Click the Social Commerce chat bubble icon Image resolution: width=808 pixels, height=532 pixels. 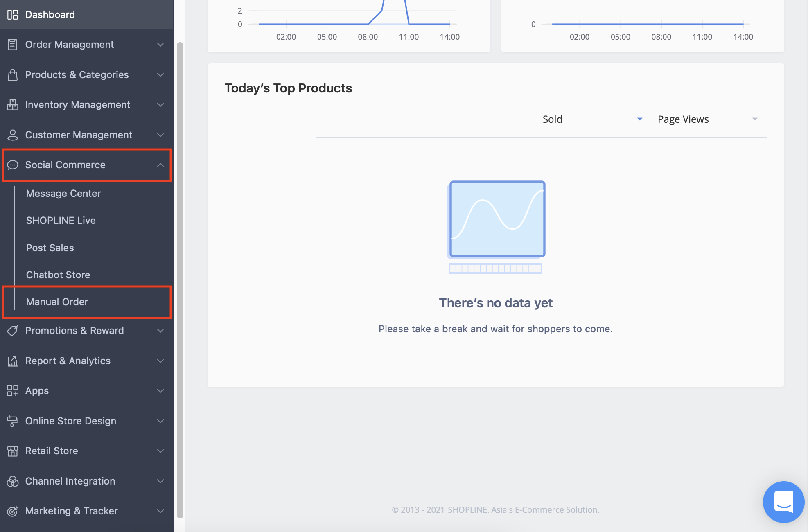click(13, 165)
